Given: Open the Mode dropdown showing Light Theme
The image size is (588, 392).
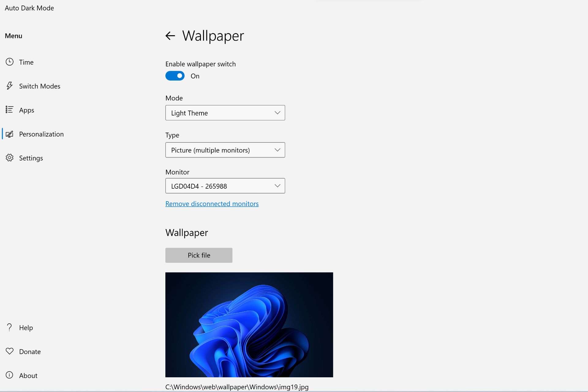Looking at the screenshot, I should coord(225,113).
